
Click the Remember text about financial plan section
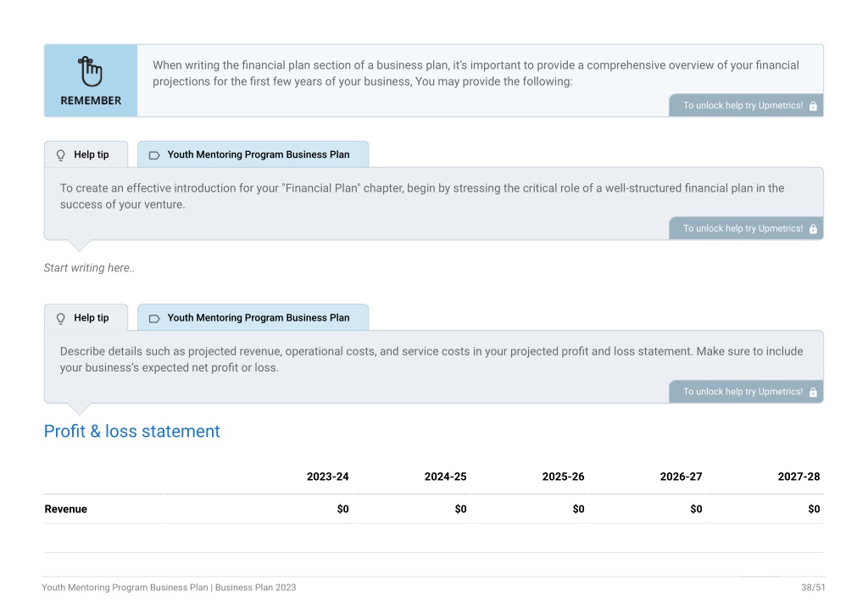[476, 73]
